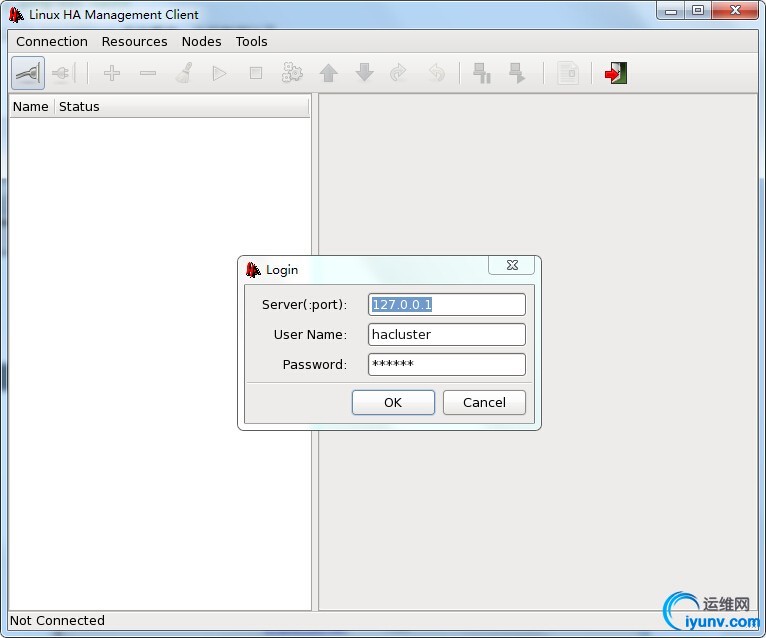The width and height of the screenshot is (766, 638).
Task: Click the Password label in the Login dialog
Action: pyautogui.click(x=315, y=364)
